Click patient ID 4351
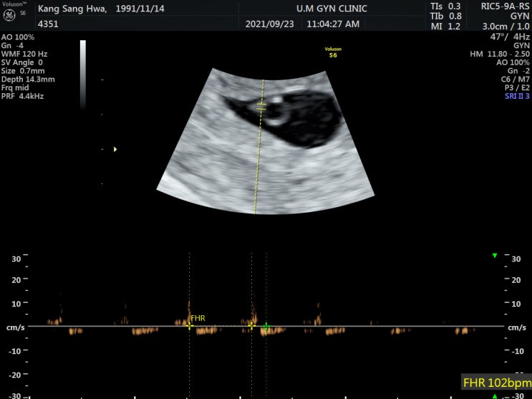 [x=48, y=24]
